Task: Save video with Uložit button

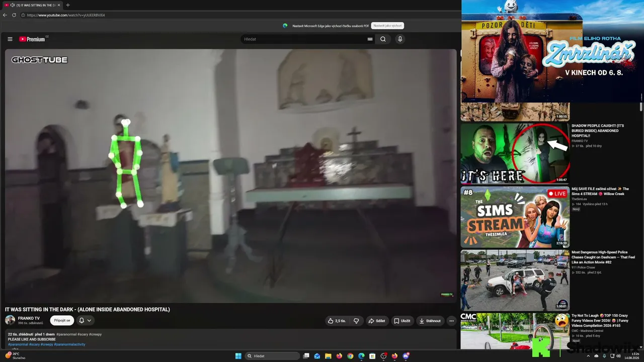Action: [x=402, y=321]
